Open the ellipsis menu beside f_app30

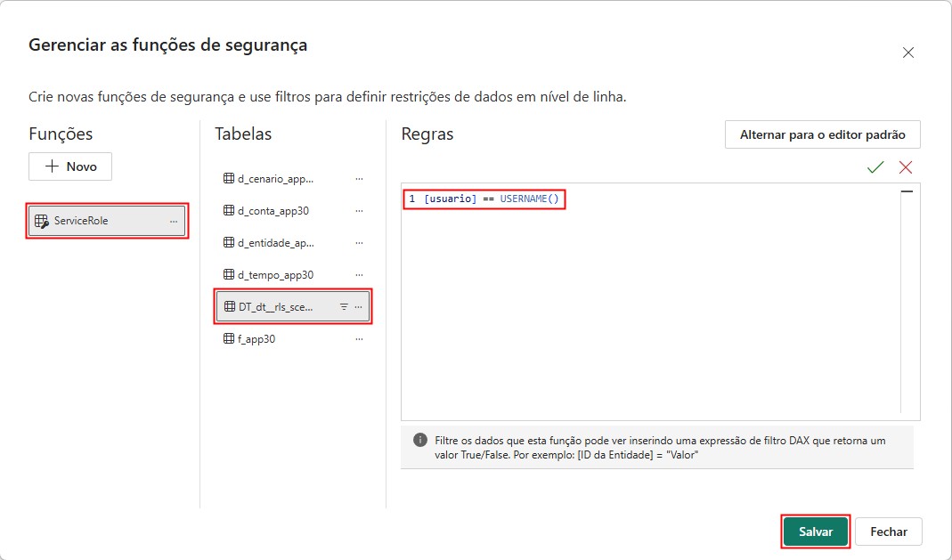359,338
